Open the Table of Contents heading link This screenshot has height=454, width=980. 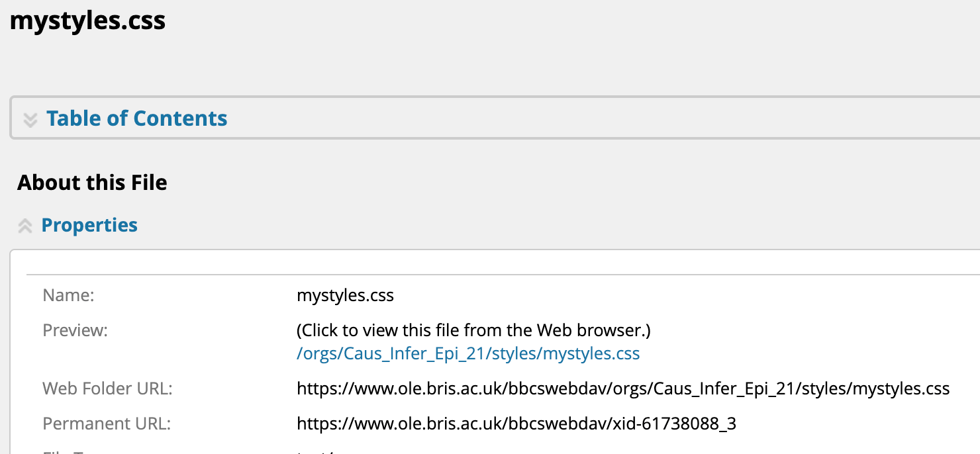[x=136, y=118]
